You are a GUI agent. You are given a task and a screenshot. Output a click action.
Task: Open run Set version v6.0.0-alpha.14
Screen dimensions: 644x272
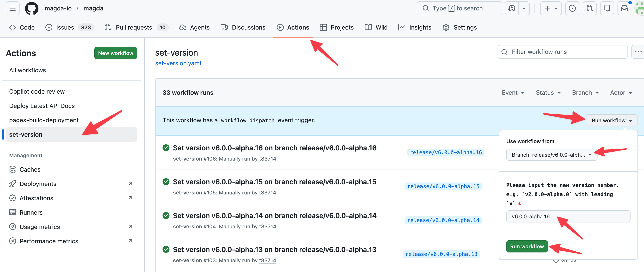[x=274, y=216]
